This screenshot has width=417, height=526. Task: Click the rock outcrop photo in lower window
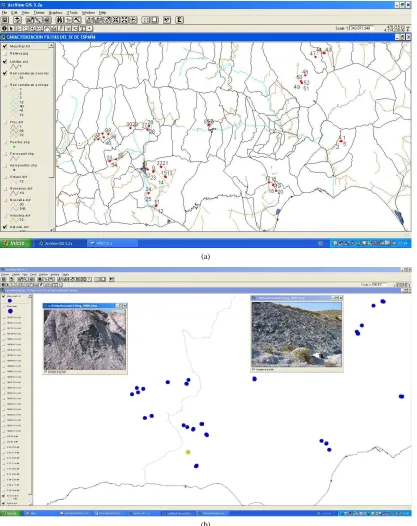[x=85, y=339]
